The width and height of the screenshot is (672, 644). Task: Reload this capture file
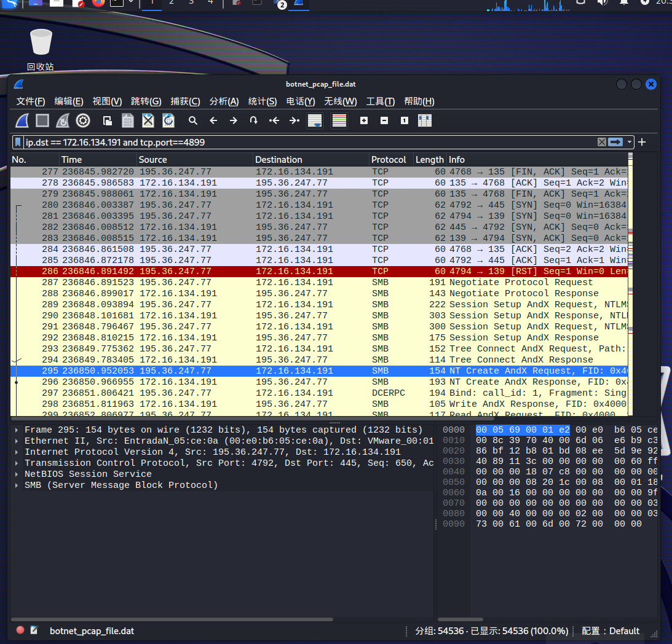[168, 121]
